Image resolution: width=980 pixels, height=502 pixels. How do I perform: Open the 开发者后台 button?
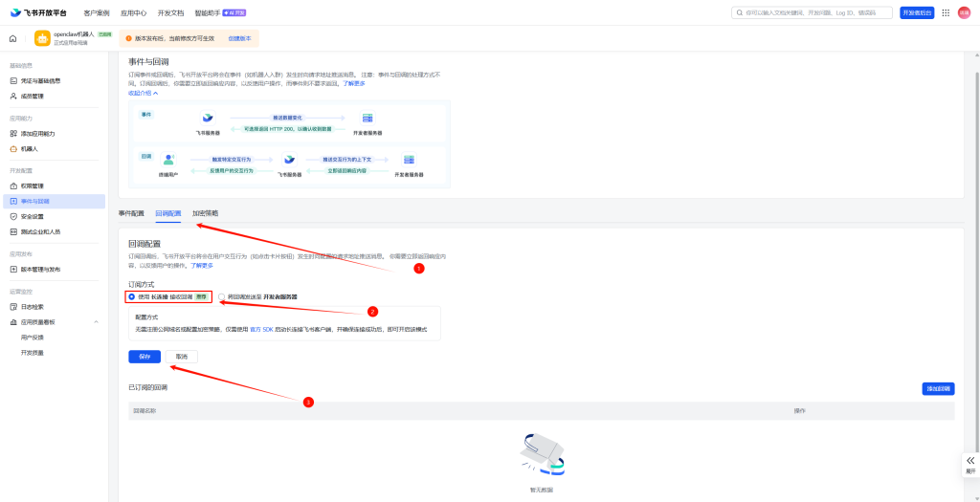[x=917, y=12]
